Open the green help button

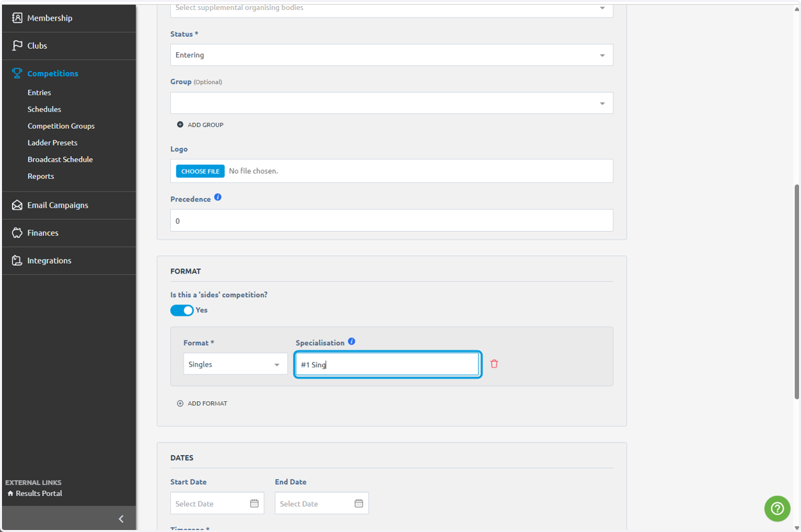click(777, 509)
